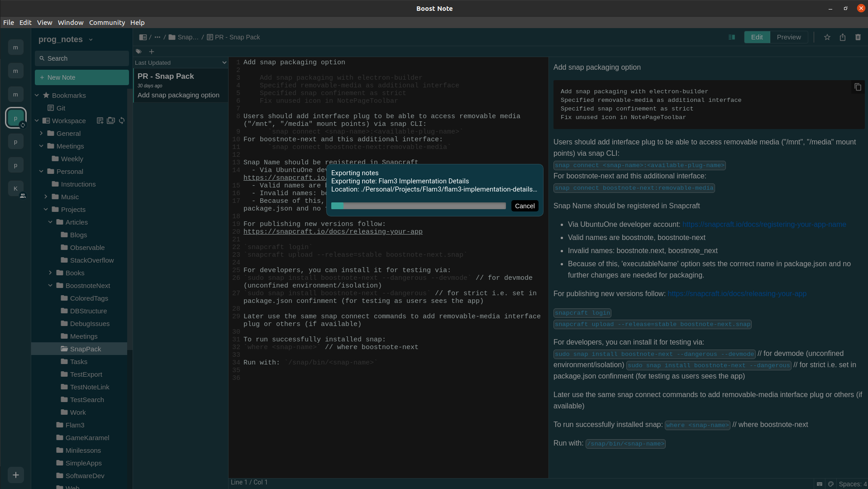The width and height of the screenshot is (868, 489).
Task: Click the new note icon beside Workspace
Action: tap(100, 120)
